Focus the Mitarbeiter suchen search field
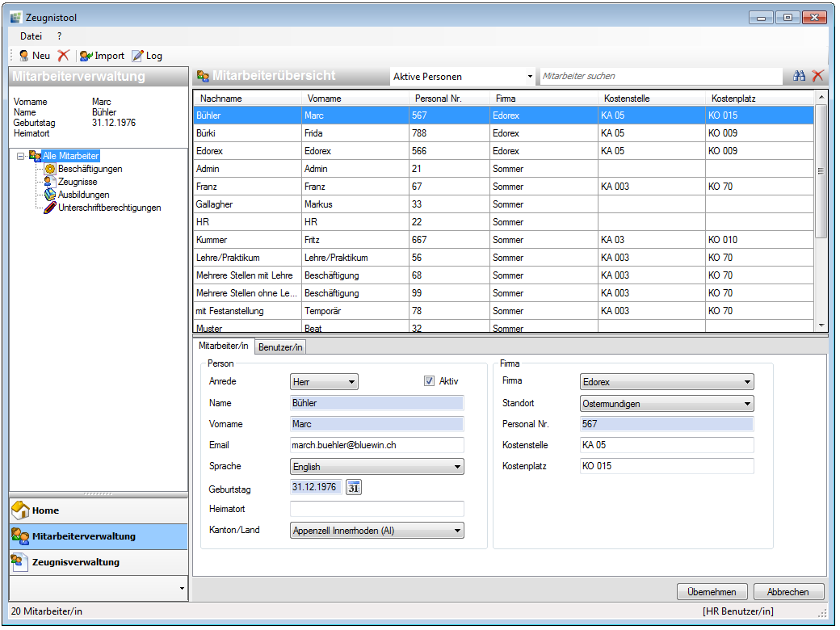 tap(661, 76)
